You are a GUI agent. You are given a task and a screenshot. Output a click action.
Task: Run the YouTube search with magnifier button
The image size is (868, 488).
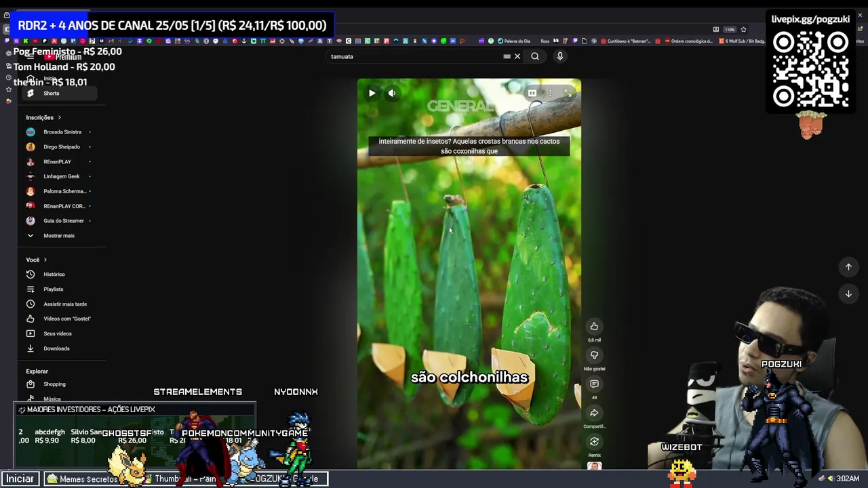535,56
